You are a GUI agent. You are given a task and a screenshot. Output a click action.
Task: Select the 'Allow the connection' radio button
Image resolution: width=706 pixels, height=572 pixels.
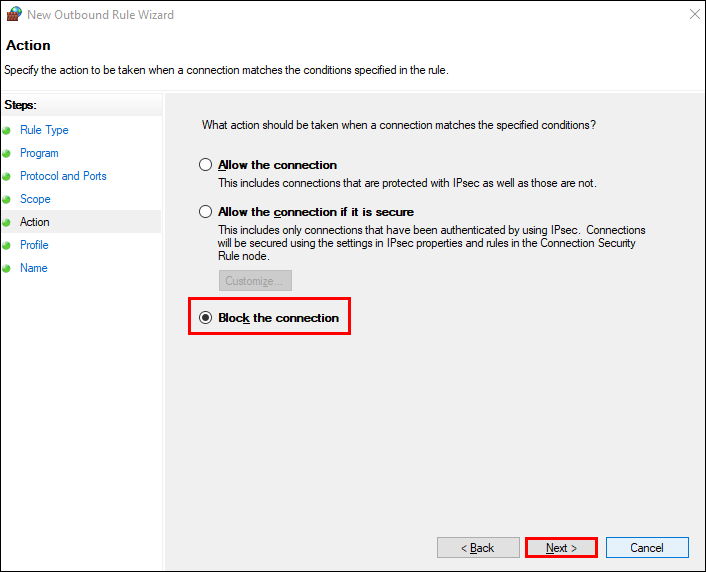click(206, 165)
